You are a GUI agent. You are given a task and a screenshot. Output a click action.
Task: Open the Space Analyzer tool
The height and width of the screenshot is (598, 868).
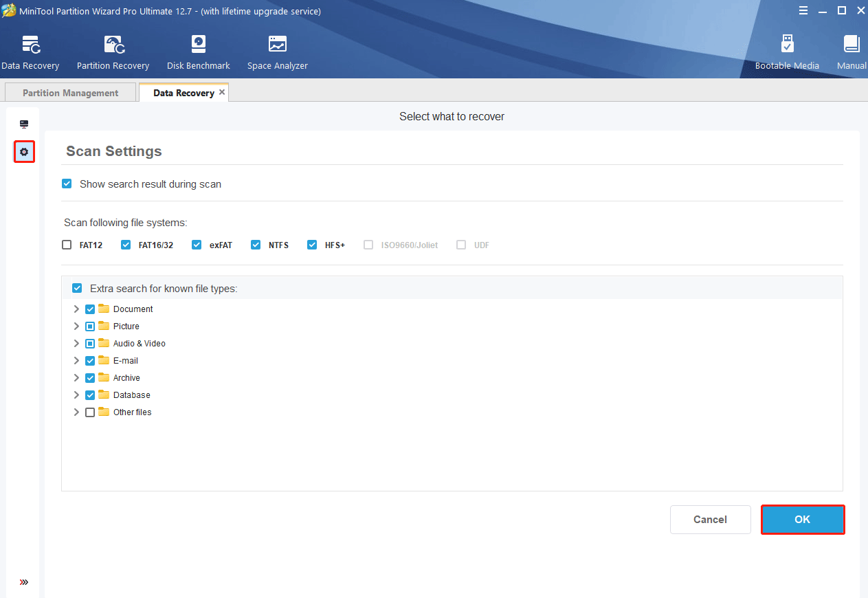(278, 45)
